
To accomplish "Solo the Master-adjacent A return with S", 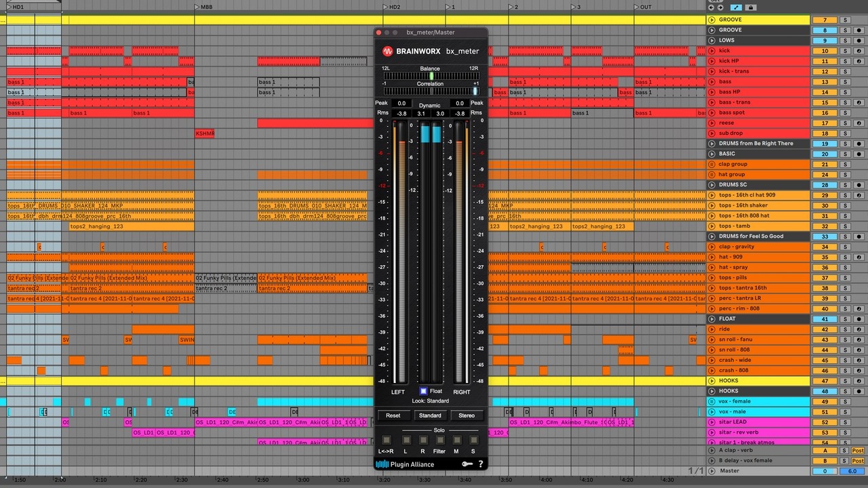I will tap(845, 450).
